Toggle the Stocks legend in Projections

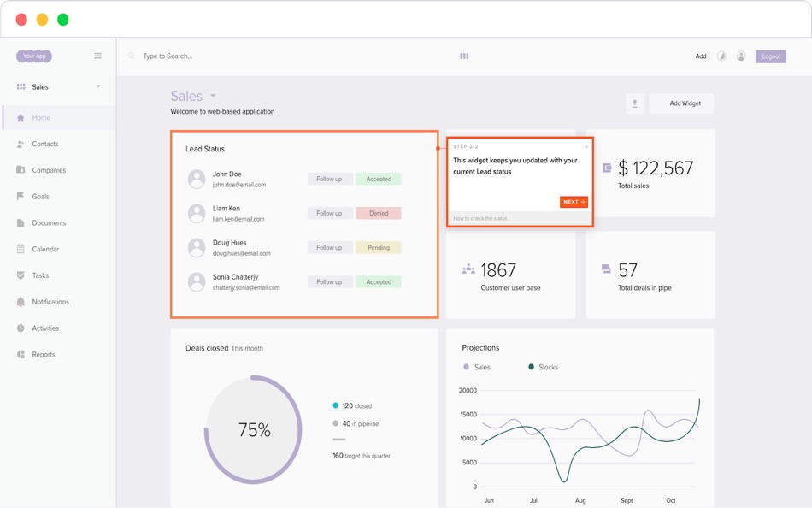pos(543,367)
